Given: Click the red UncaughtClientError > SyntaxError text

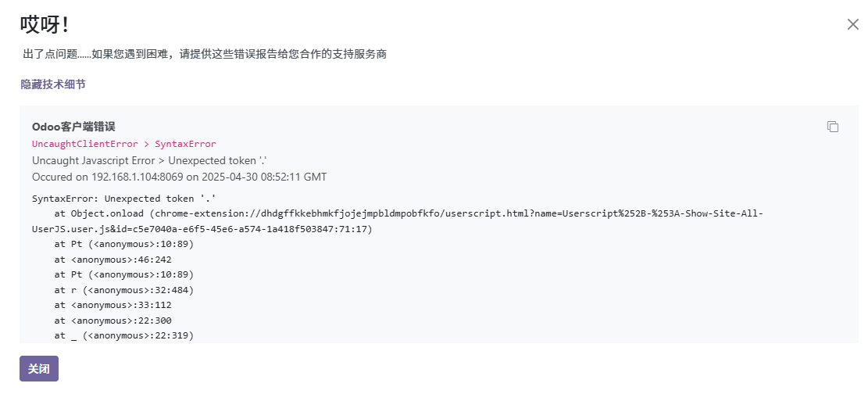Looking at the screenshot, I should [123, 144].
